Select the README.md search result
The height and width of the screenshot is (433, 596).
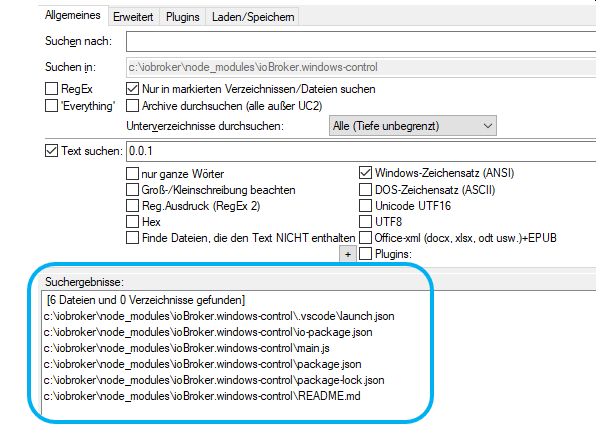[x=202, y=396]
